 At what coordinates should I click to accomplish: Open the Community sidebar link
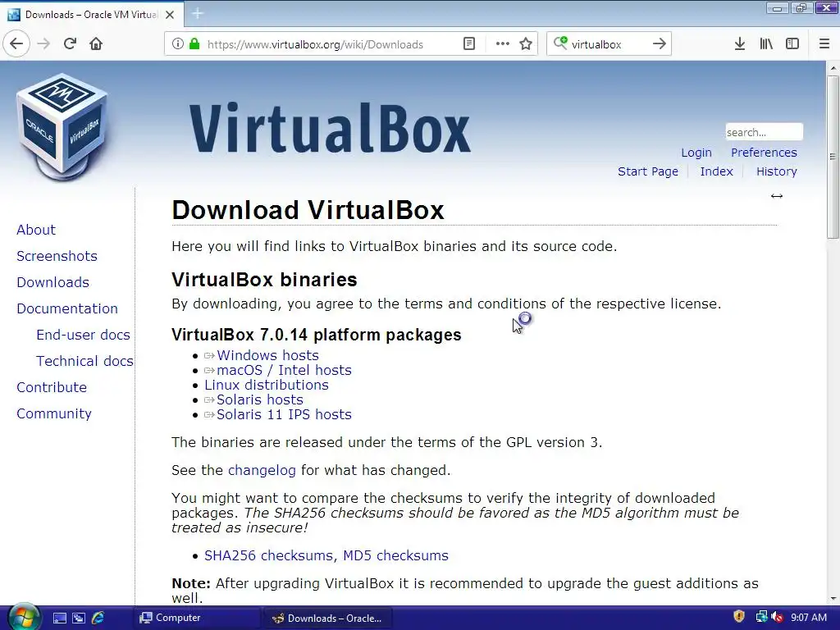pyautogui.click(x=54, y=413)
